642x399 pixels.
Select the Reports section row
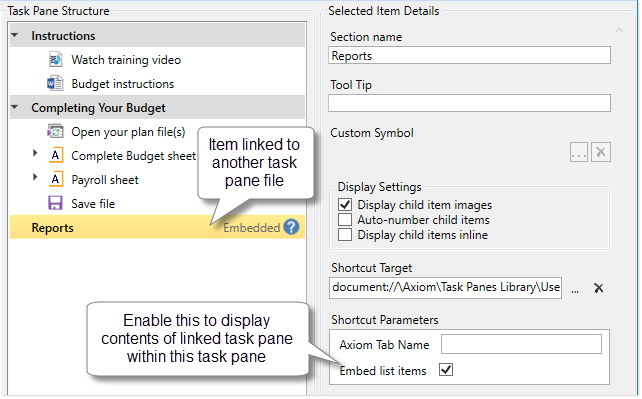[157, 228]
